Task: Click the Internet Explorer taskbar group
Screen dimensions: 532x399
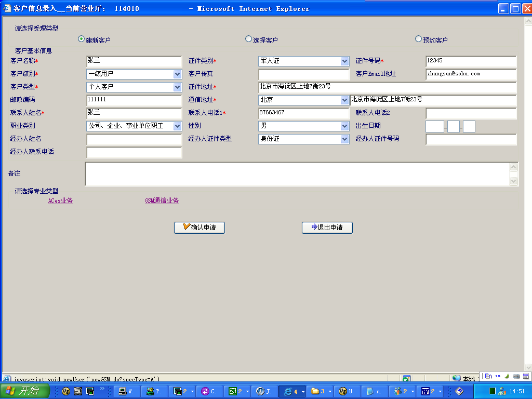Action: pyautogui.click(x=292, y=391)
